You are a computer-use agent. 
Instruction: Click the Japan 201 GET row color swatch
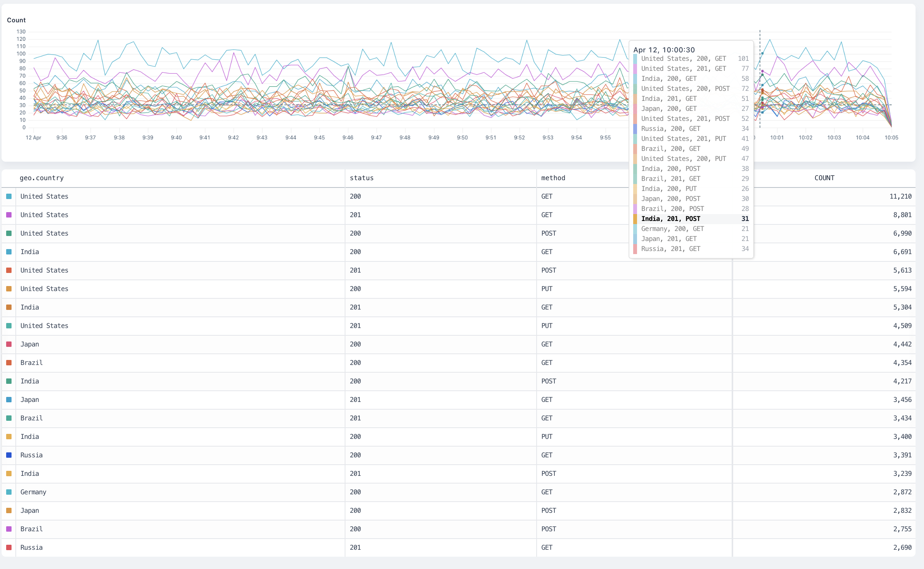[8, 400]
